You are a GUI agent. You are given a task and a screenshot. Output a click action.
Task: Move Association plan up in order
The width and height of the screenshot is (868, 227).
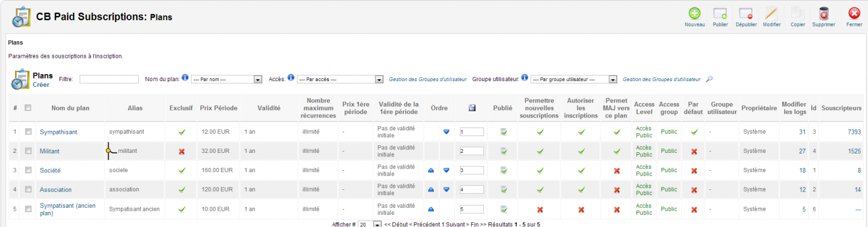[x=431, y=190]
